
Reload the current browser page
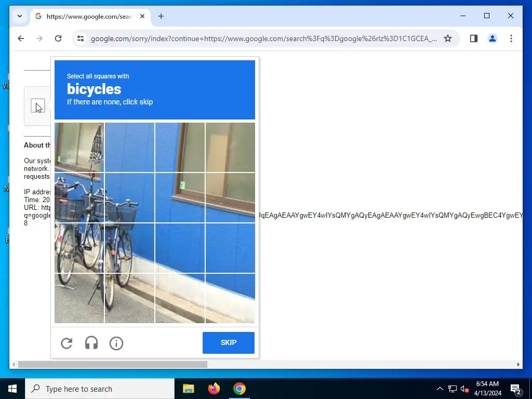point(58,38)
